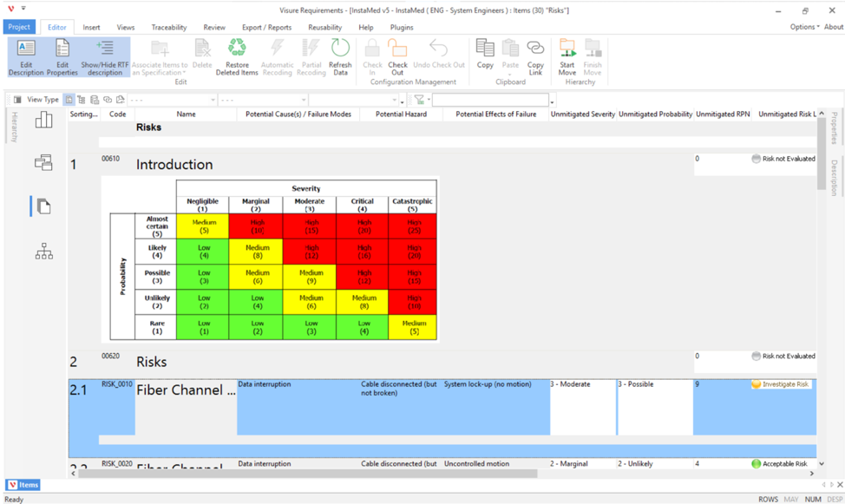This screenshot has height=504, width=845.
Task: Click the vertical scrollbar thumb
Action: (x=822, y=154)
